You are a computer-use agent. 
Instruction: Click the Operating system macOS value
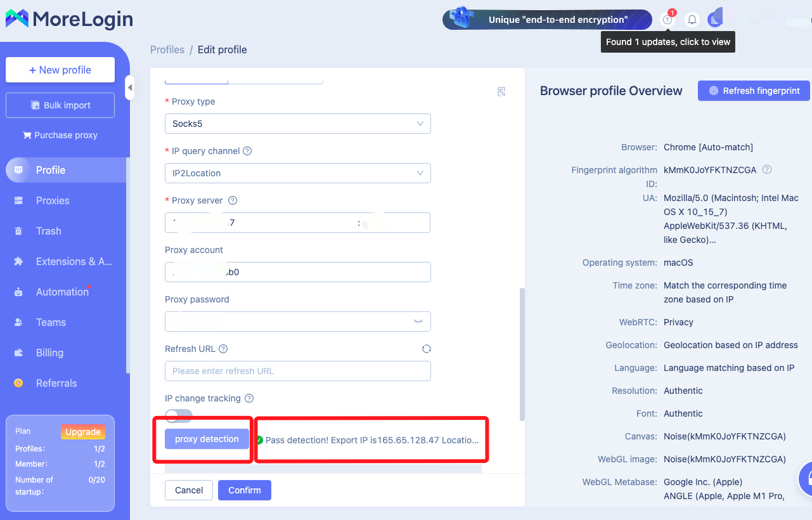click(x=678, y=263)
